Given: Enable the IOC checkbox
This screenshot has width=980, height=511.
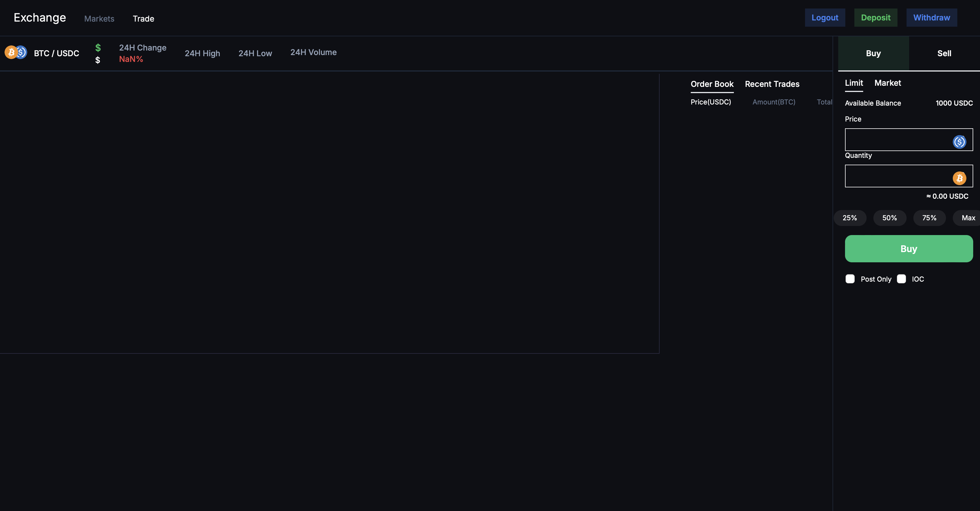Looking at the screenshot, I should click(x=901, y=279).
